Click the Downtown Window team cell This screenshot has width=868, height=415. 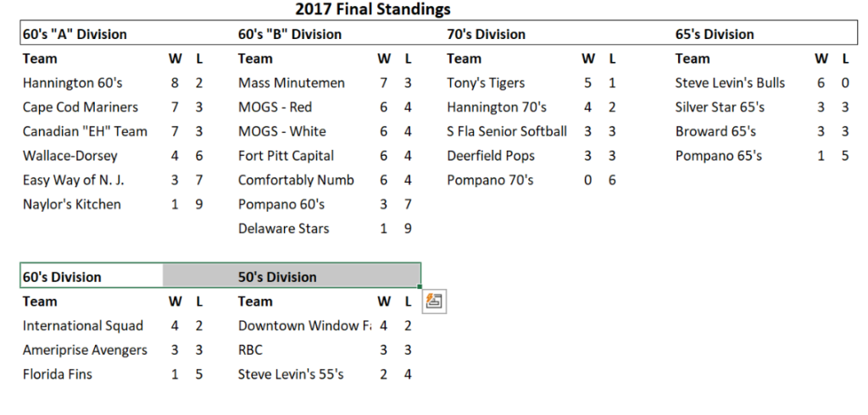coord(304,326)
